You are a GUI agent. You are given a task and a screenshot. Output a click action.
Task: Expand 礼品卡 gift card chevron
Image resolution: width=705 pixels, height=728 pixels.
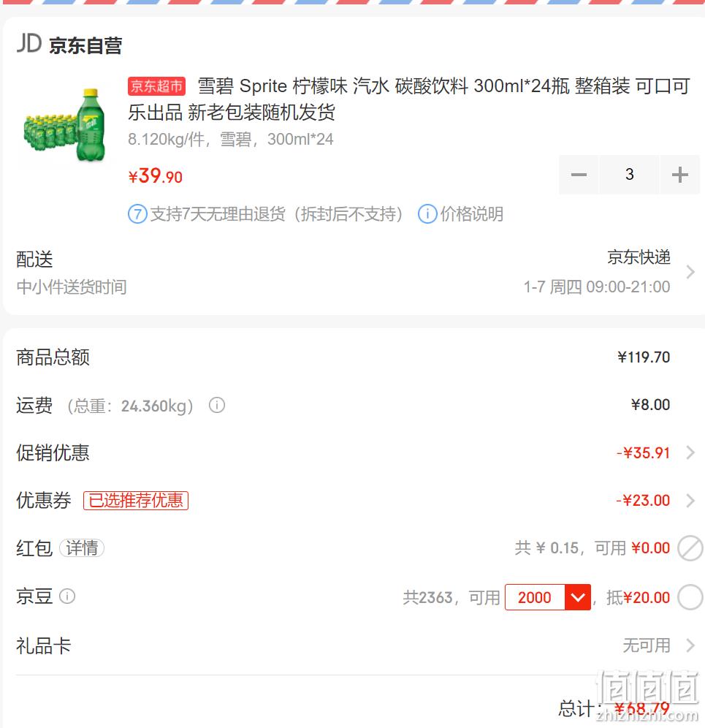tap(690, 645)
